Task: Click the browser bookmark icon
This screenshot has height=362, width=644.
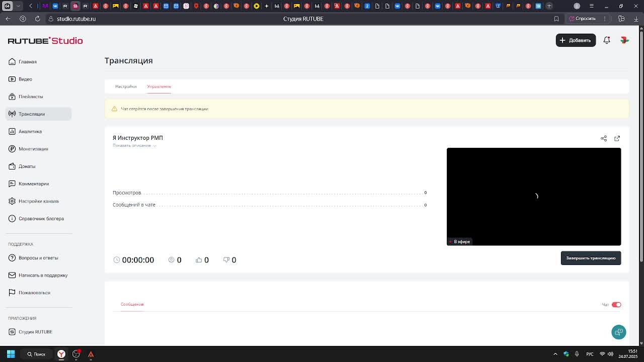Action: (x=556, y=19)
